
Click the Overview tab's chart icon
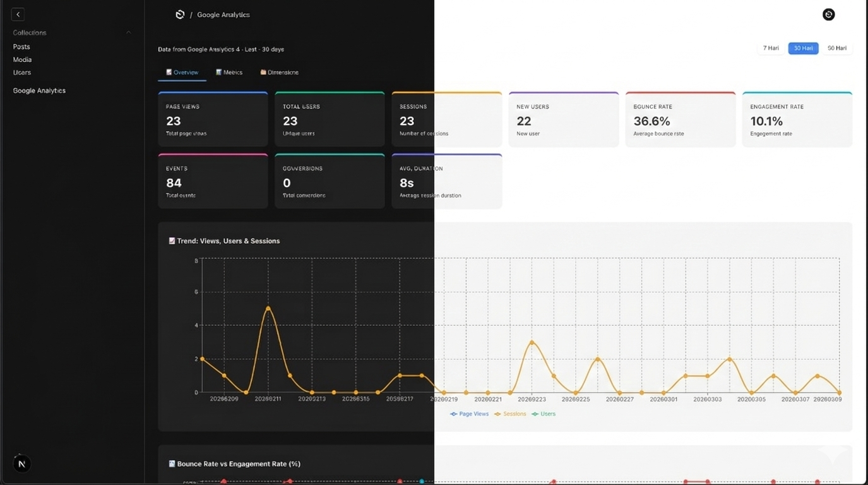(169, 72)
